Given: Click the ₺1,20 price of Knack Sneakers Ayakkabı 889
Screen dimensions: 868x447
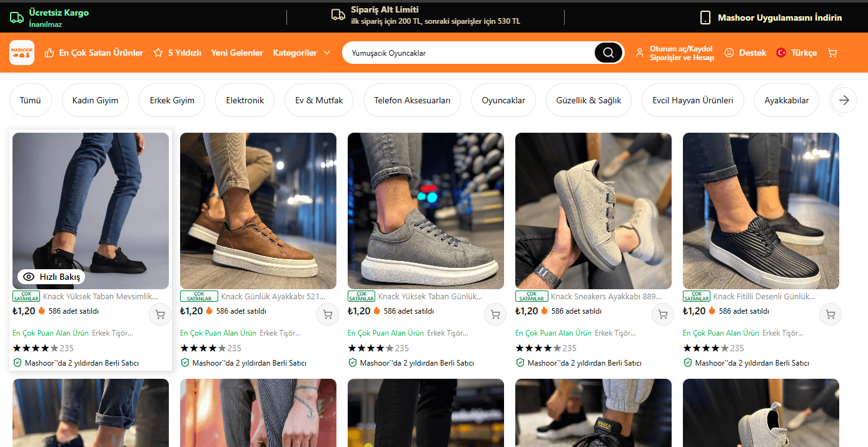Looking at the screenshot, I should (x=527, y=311).
